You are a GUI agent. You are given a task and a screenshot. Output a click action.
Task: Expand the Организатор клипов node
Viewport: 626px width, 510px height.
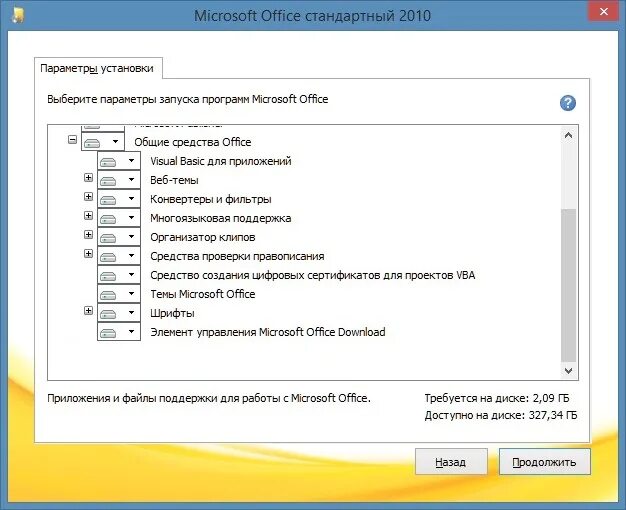pyautogui.click(x=89, y=234)
